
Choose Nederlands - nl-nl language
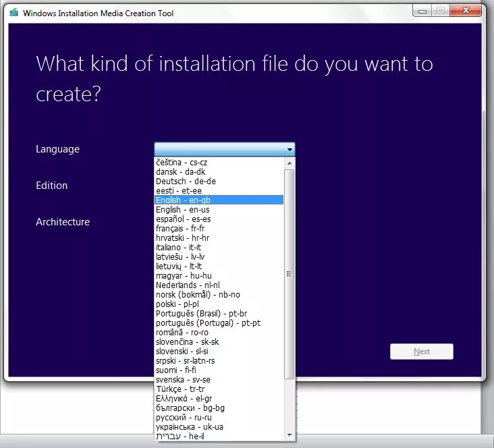pos(219,285)
